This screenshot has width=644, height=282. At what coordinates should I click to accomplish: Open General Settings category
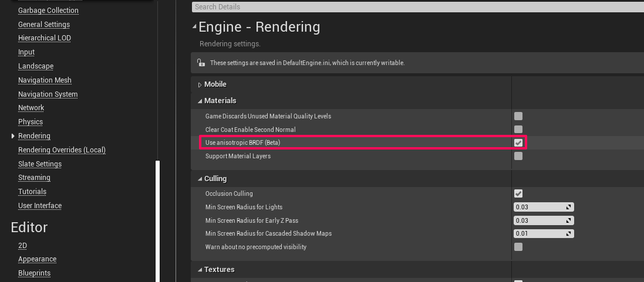click(44, 24)
